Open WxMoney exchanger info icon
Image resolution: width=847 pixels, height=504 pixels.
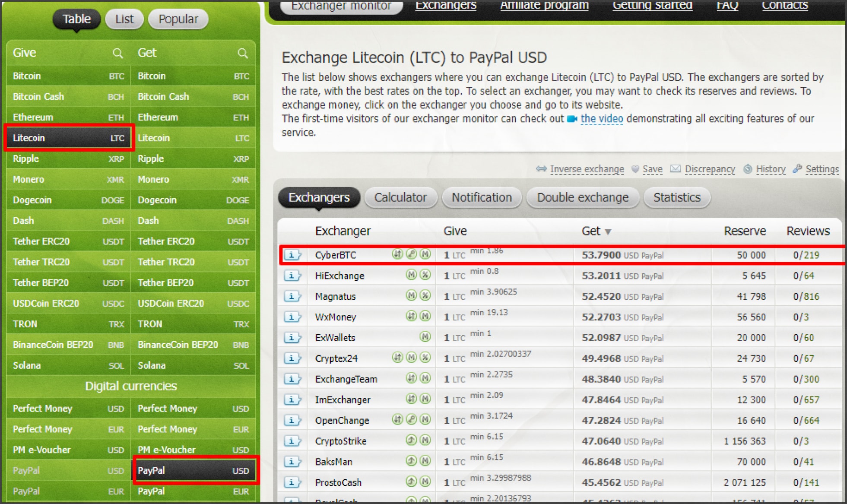(292, 317)
